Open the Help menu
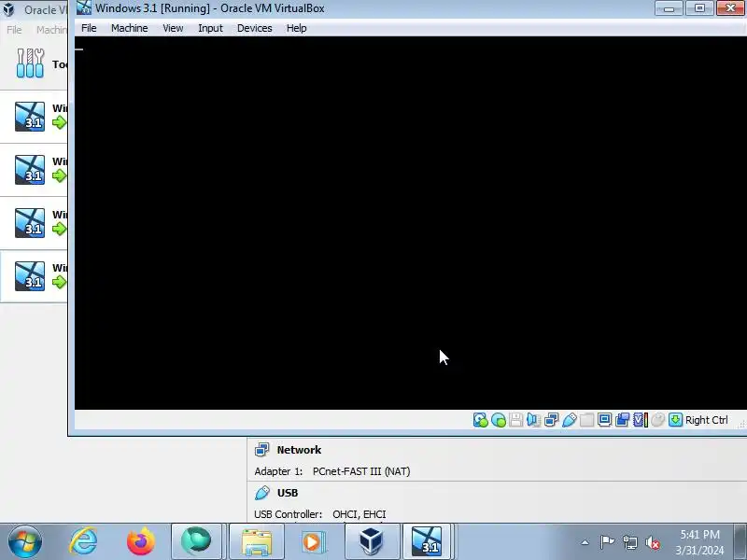Screen dimensions: 747x560 click(296, 28)
